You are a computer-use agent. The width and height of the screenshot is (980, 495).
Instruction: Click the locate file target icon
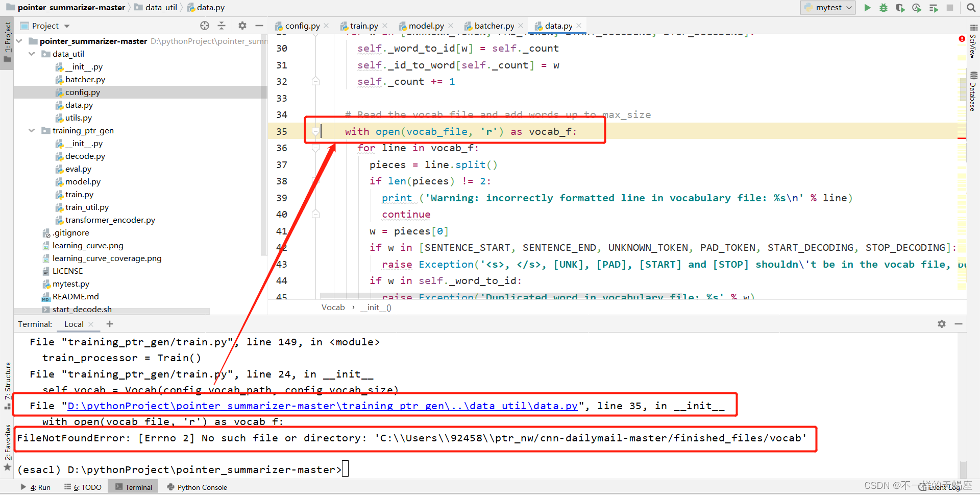click(x=205, y=26)
